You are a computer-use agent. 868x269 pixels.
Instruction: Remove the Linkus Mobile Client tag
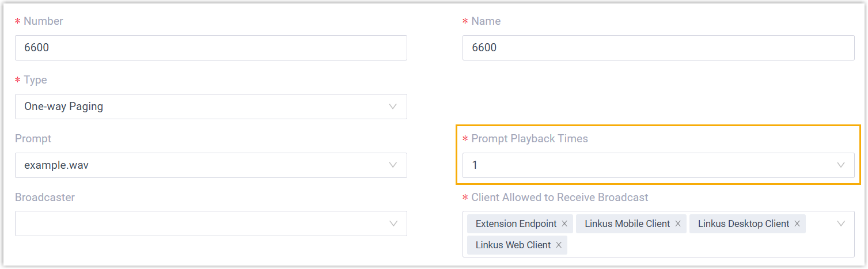(x=678, y=224)
